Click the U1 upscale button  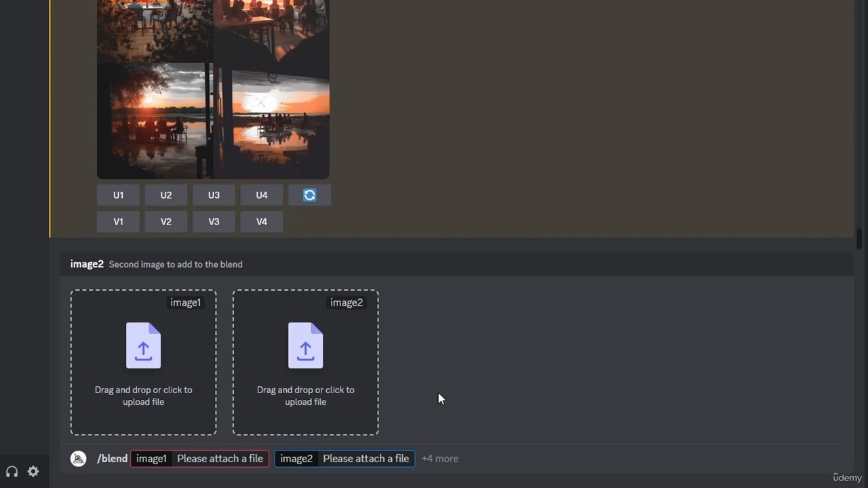point(118,195)
